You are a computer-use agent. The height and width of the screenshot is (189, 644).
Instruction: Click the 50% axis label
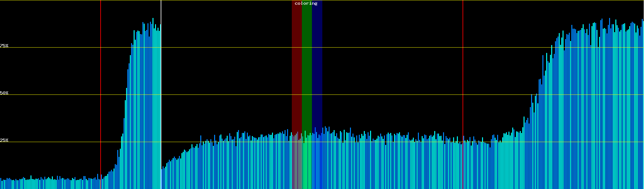click(4, 93)
